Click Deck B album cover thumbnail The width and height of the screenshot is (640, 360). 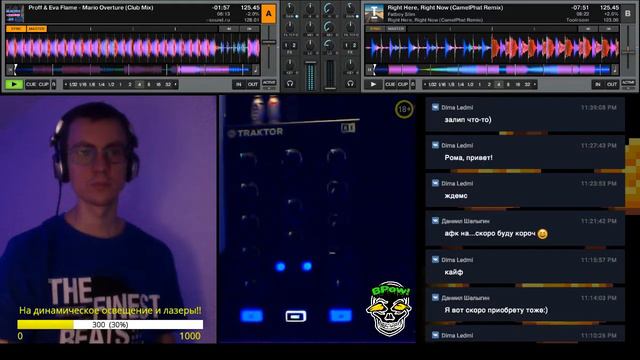click(x=374, y=14)
